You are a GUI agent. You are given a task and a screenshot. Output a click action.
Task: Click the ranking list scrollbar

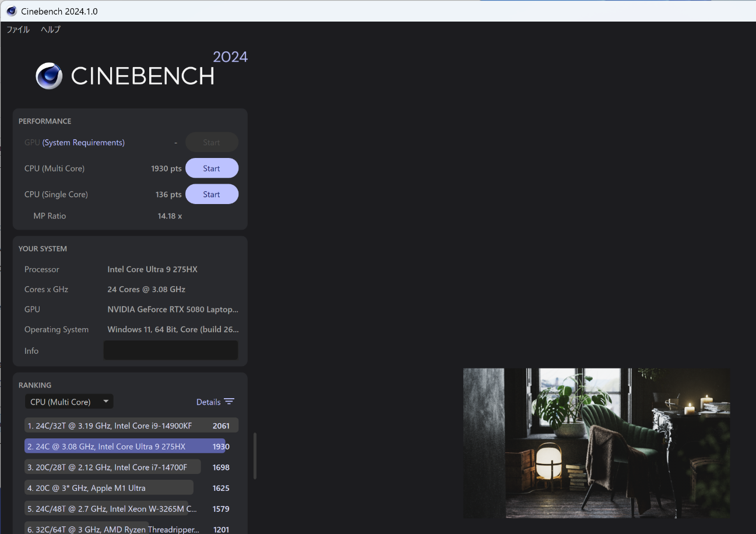pyautogui.click(x=255, y=455)
